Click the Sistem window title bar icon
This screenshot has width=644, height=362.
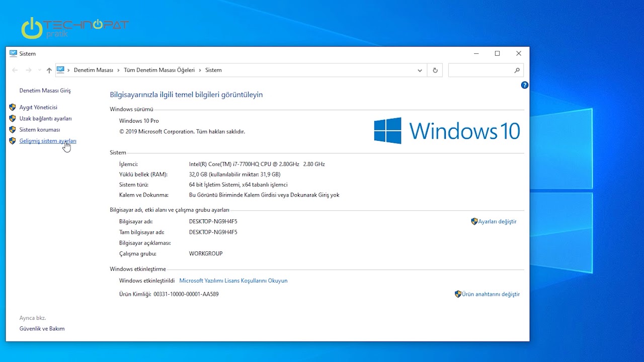[x=13, y=53]
